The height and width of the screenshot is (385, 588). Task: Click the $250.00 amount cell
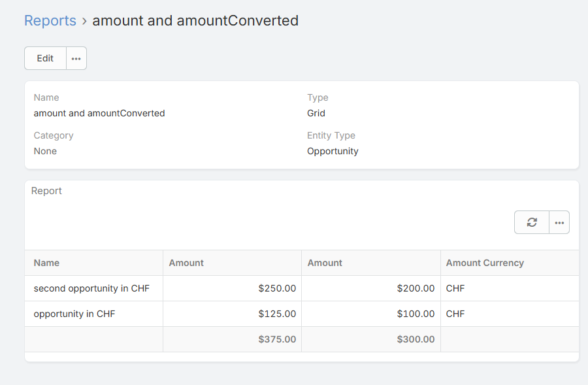pyautogui.click(x=277, y=288)
